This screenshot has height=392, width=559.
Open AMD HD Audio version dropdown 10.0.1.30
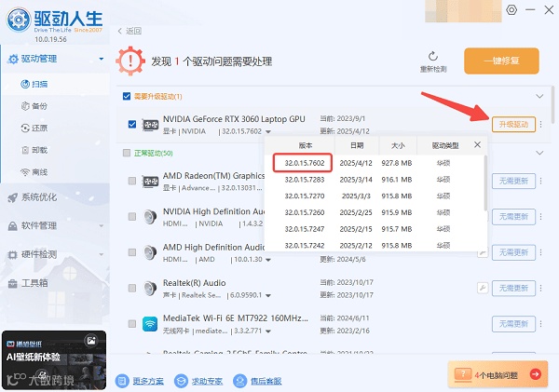(268, 260)
